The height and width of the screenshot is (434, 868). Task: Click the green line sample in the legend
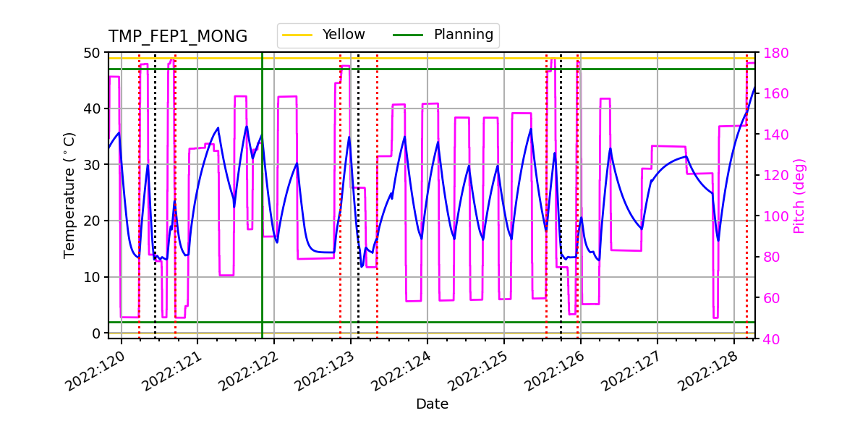point(409,33)
